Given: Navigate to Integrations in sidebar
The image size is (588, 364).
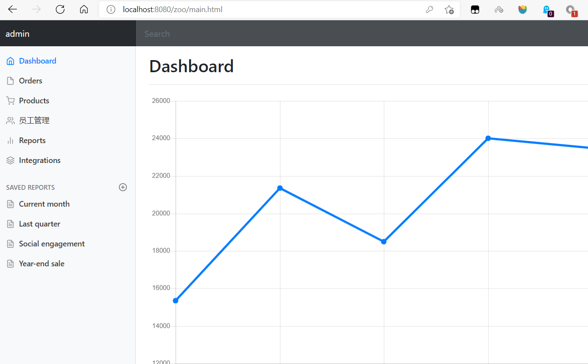Looking at the screenshot, I should tap(39, 160).
